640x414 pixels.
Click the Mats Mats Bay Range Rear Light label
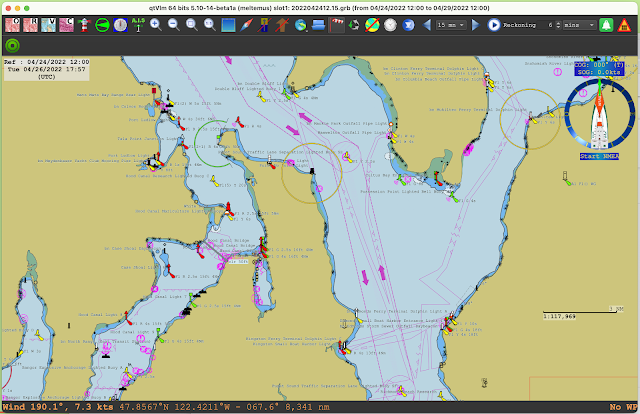coord(113,95)
